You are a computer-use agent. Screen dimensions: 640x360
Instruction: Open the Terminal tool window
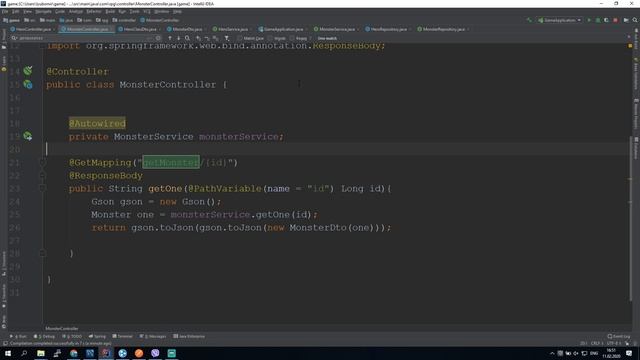click(x=122, y=336)
